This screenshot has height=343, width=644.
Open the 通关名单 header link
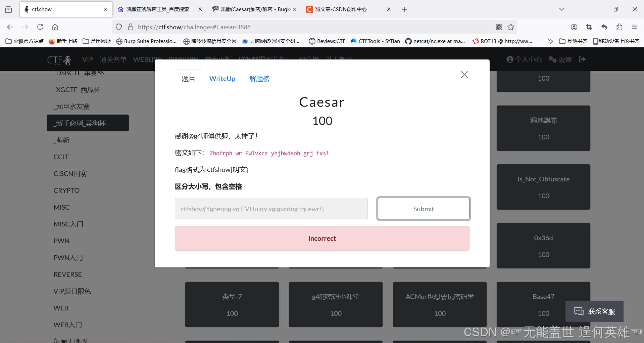[x=113, y=59]
